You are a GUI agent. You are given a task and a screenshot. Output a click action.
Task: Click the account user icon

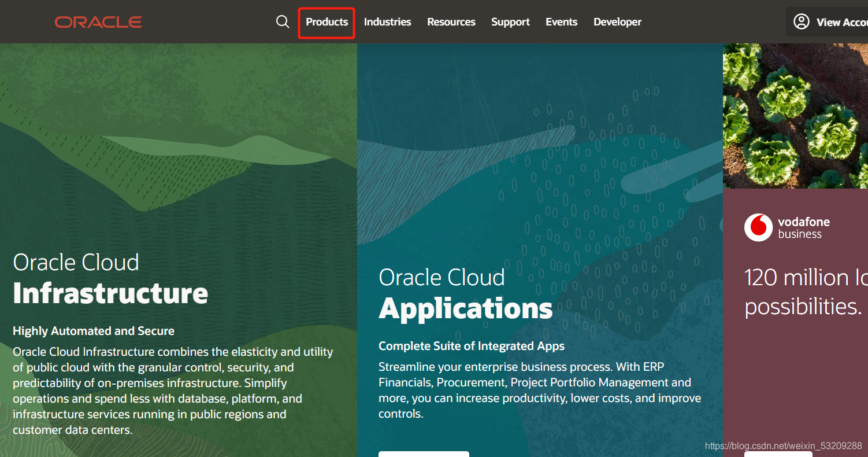point(802,22)
